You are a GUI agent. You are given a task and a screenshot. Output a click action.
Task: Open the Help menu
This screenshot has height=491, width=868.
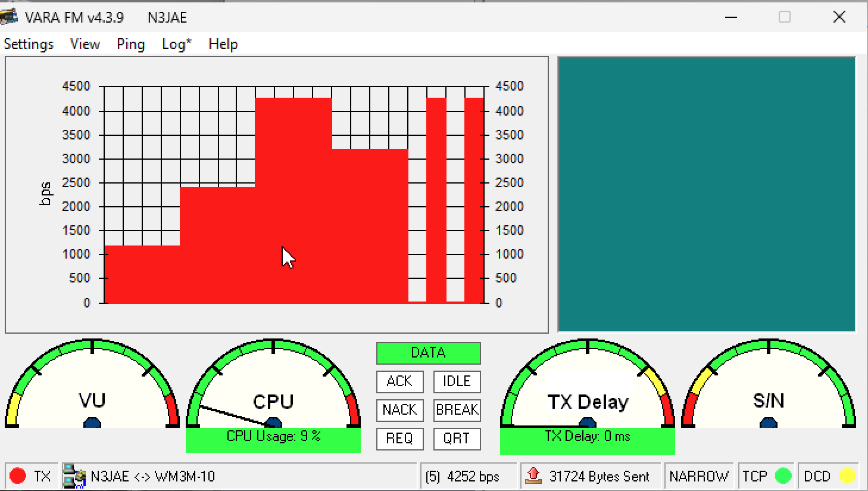(223, 44)
